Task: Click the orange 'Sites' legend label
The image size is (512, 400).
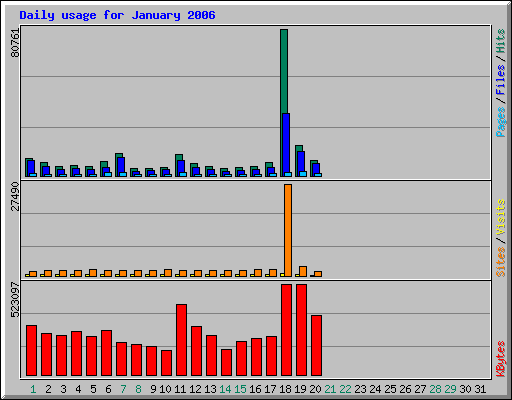Action: coord(500,262)
